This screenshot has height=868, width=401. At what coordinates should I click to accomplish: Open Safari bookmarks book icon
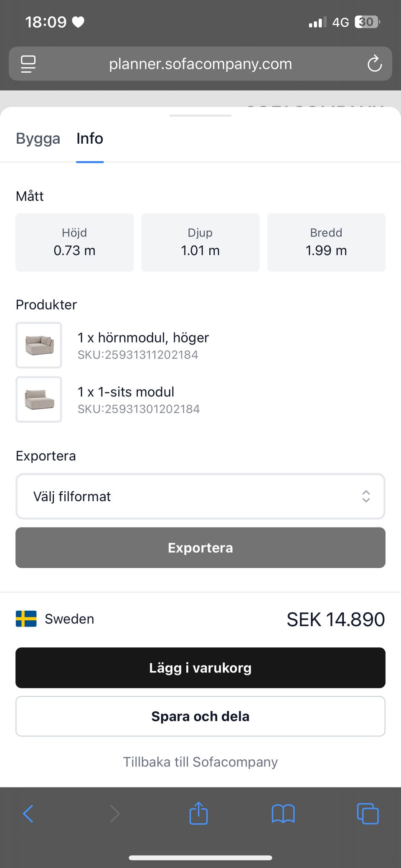coord(283,814)
